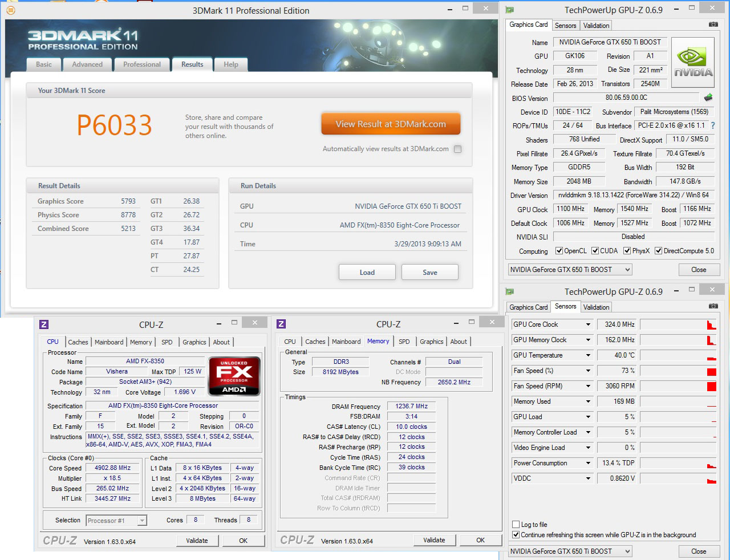Image resolution: width=730 pixels, height=560 pixels.
Task: Toggle the PhysX checkbox
Action: pyautogui.click(x=627, y=251)
